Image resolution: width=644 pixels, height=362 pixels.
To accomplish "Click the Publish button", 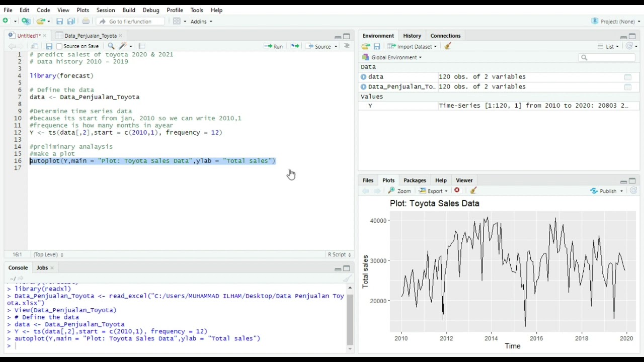I will [603, 191].
